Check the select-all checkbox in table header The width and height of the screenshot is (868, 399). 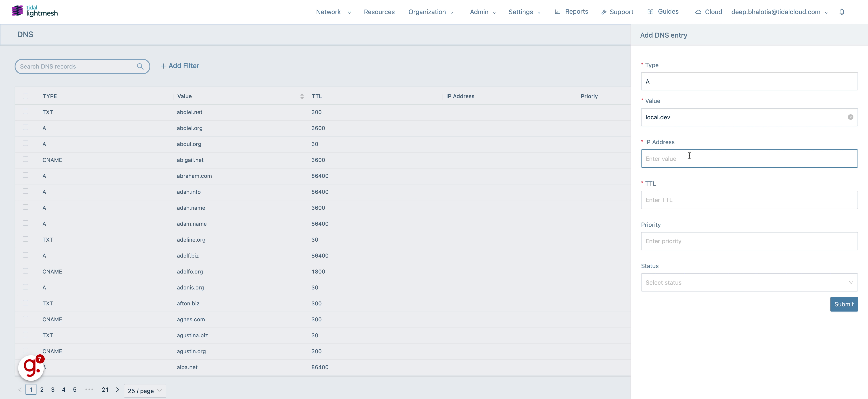click(26, 96)
